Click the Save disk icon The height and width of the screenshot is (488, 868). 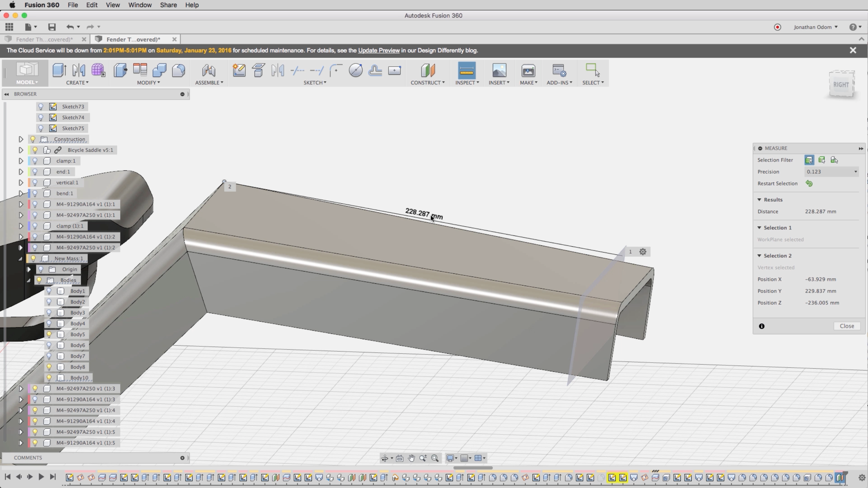point(52,27)
